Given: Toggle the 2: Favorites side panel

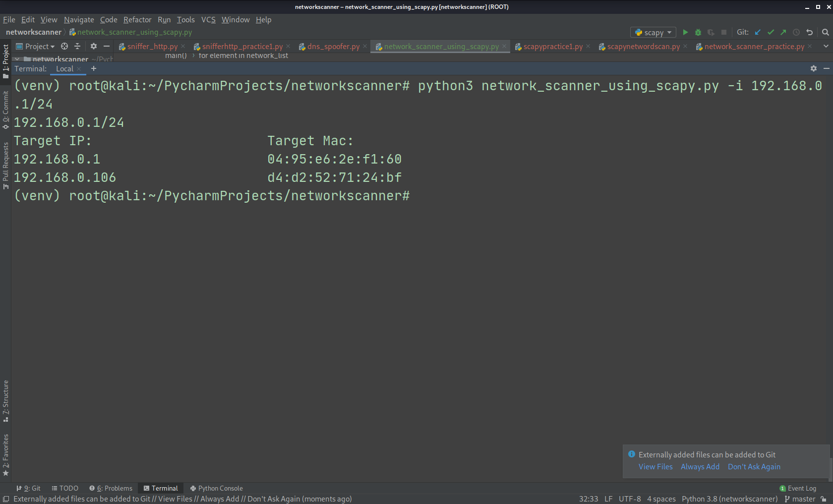Looking at the screenshot, I should pyautogui.click(x=6, y=455).
